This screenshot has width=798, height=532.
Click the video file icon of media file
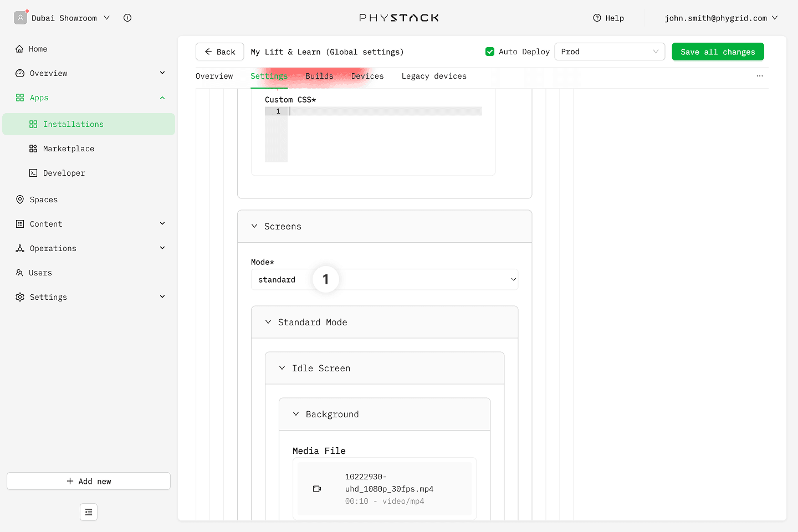[x=317, y=489]
